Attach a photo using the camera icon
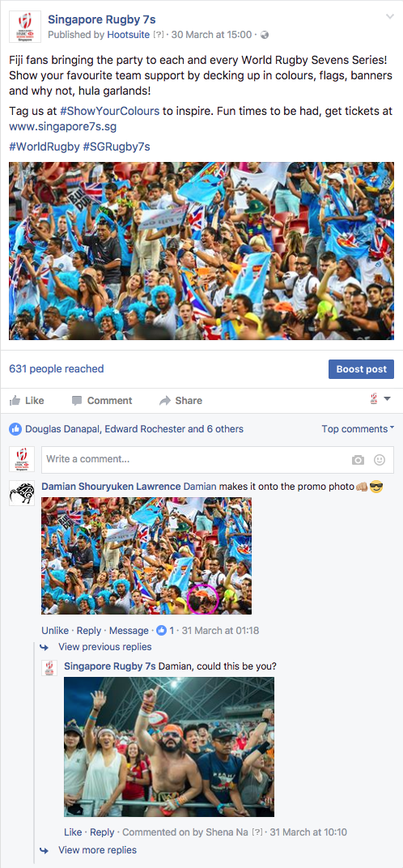The image size is (403, 868). 358,459
